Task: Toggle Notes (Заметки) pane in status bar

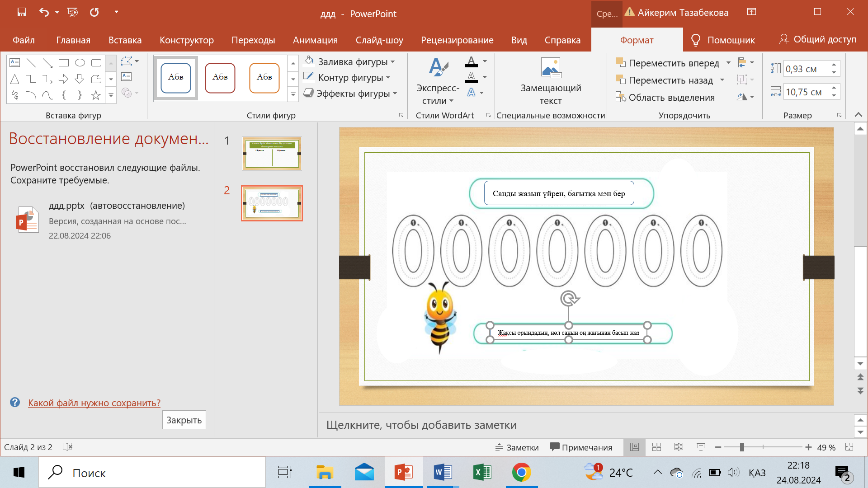Action: 517,447
